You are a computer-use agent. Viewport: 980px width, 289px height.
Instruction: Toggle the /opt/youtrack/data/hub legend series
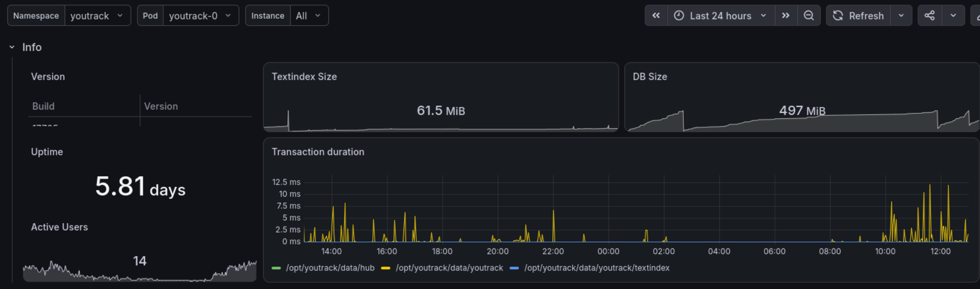click(330, 268)
